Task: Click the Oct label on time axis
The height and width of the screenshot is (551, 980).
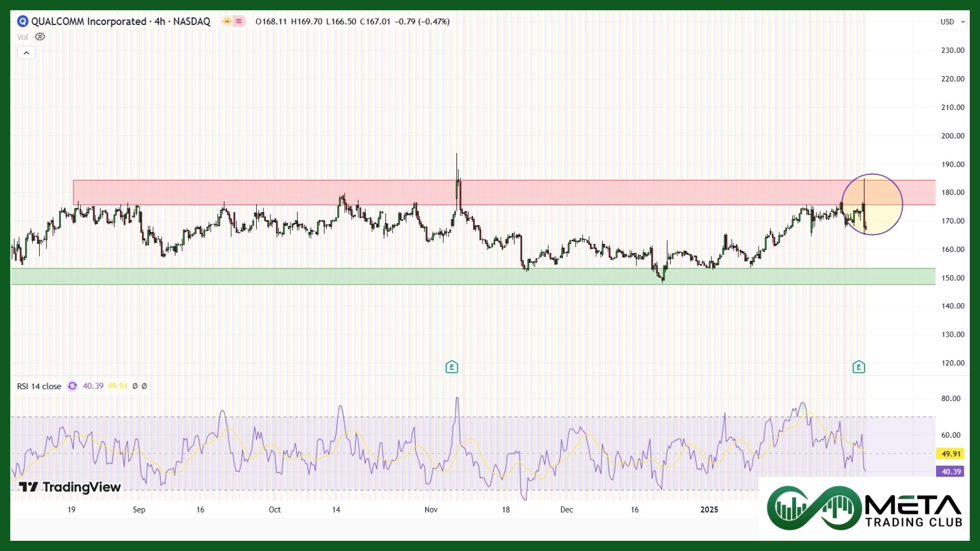Action: click(275, 510)
